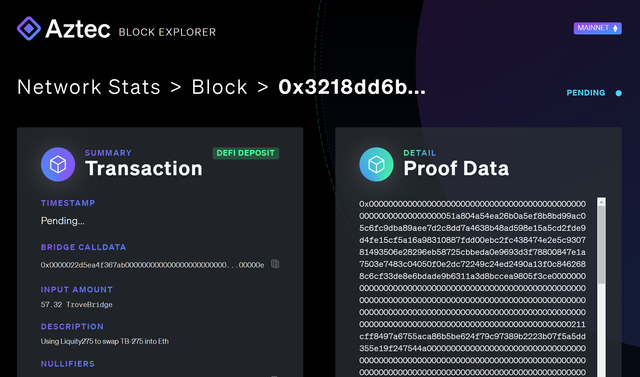Screen dimensions: 640x377
Task: Grab the Proof Data scrollbar thumb
Action: [x=601, y=245]
